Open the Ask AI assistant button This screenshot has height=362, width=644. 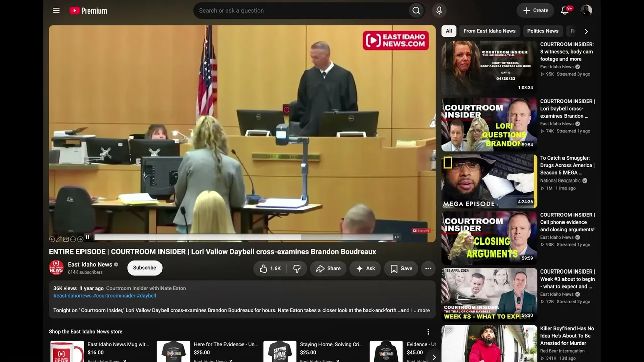click(x=366, y=268)
